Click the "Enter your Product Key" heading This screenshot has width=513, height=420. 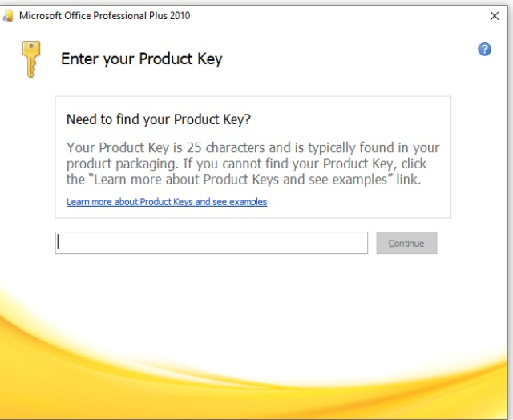tap(141, 59)
